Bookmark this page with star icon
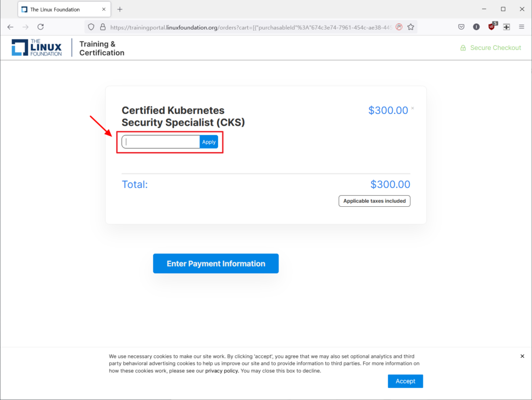Viewport: 532px width, 400px height. [410, 27]
